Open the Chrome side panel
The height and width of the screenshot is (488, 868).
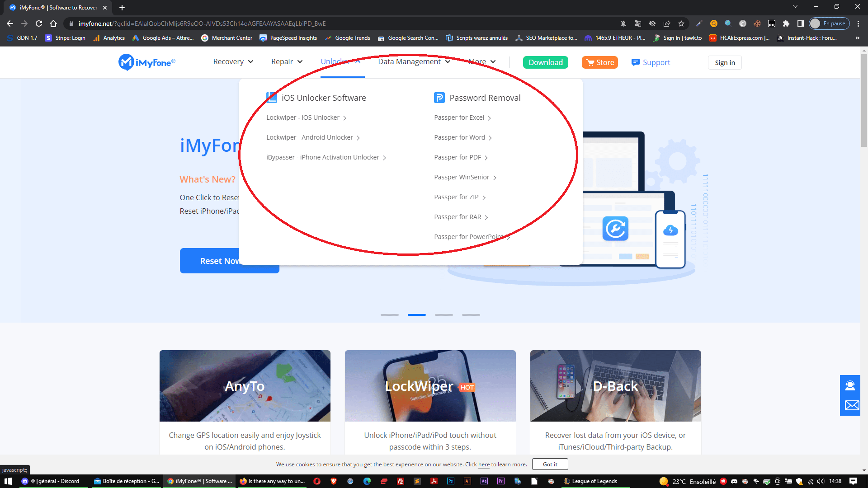[801, 23]
